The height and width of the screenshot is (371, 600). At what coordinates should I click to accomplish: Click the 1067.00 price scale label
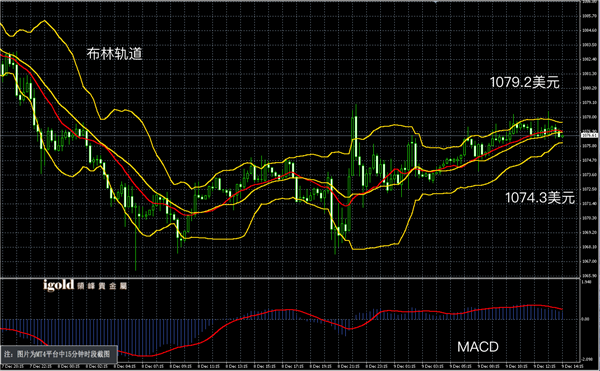pyautogui.click(x=589, y=261)
